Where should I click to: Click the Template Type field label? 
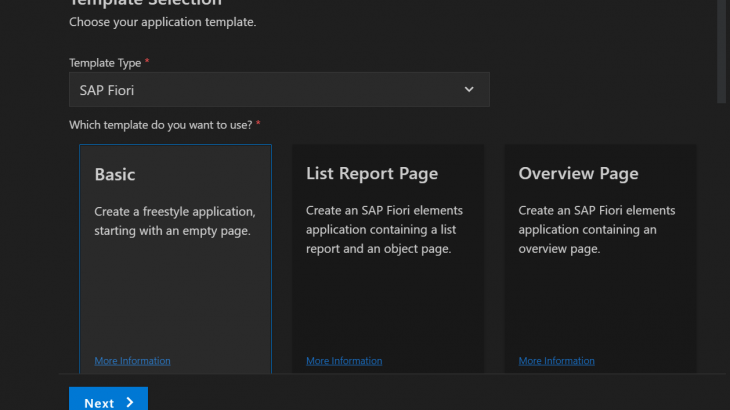[105, 63]
